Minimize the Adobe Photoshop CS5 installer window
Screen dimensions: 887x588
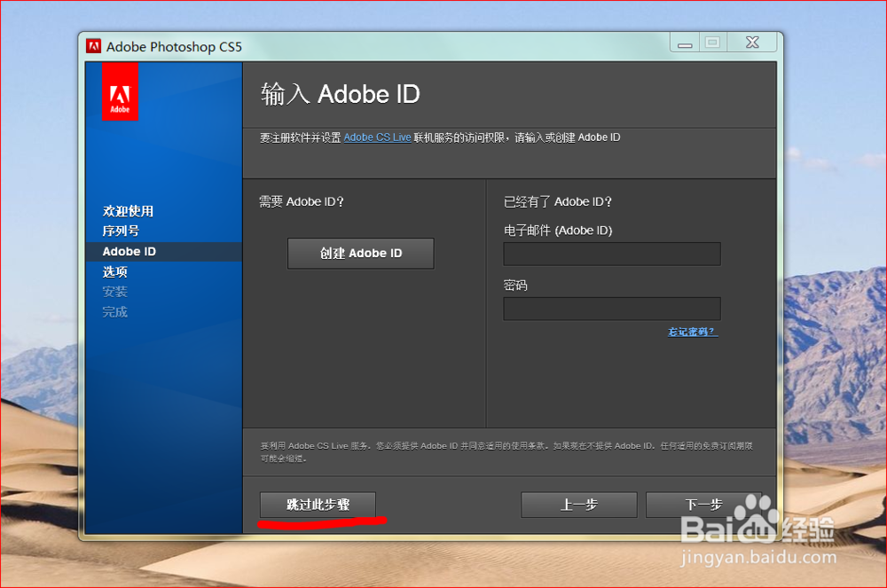tap(685, 43)
